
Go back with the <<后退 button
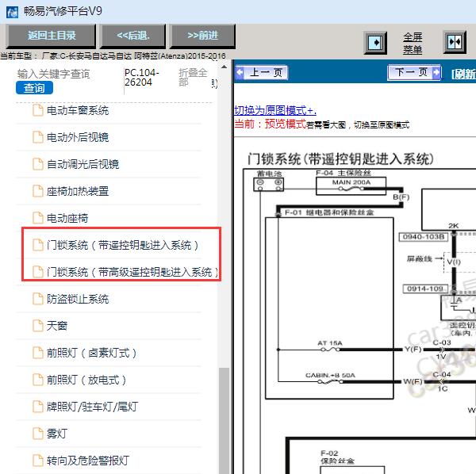coord(133,36)
